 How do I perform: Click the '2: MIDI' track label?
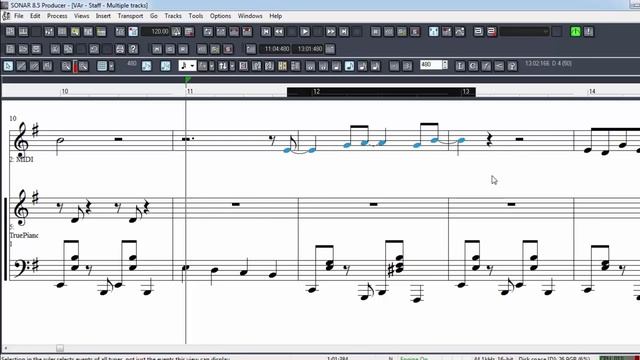[x=21, y=159]
